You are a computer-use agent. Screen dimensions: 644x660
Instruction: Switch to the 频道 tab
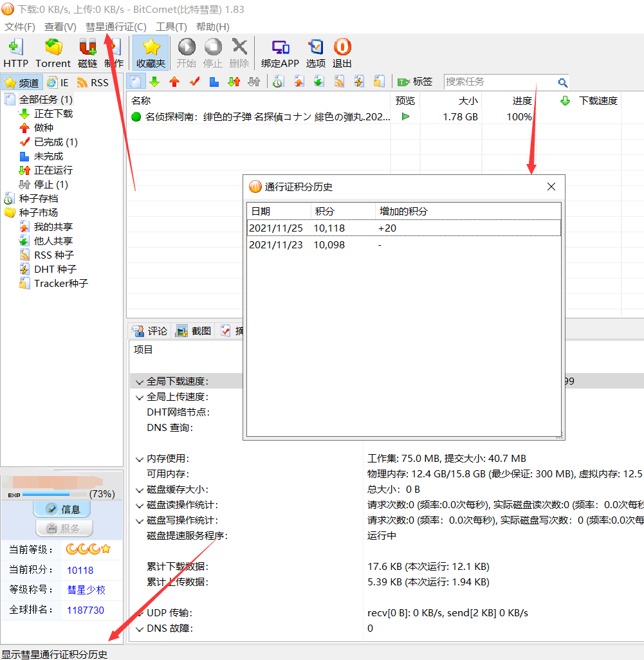[23, 83]
